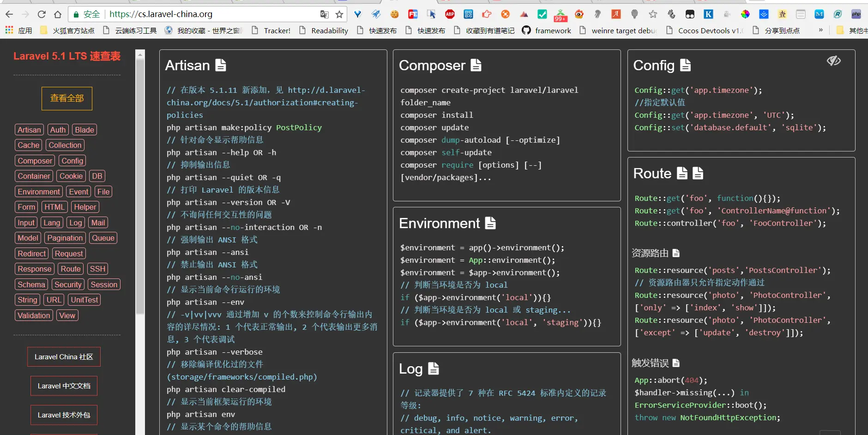Click the document icon beside Log heading
Screen dimensions: 868x435
pyautogui.click(x=434, y=369)
